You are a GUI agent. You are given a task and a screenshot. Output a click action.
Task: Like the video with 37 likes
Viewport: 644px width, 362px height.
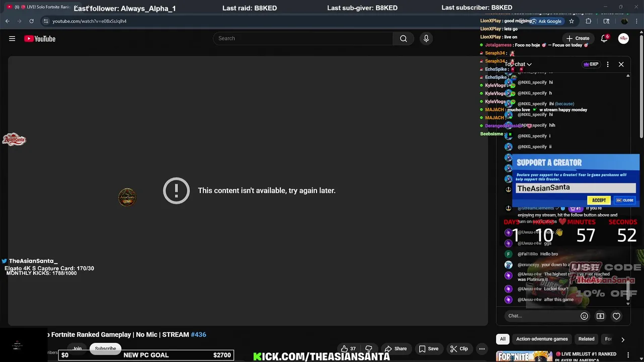click(348, 348)
